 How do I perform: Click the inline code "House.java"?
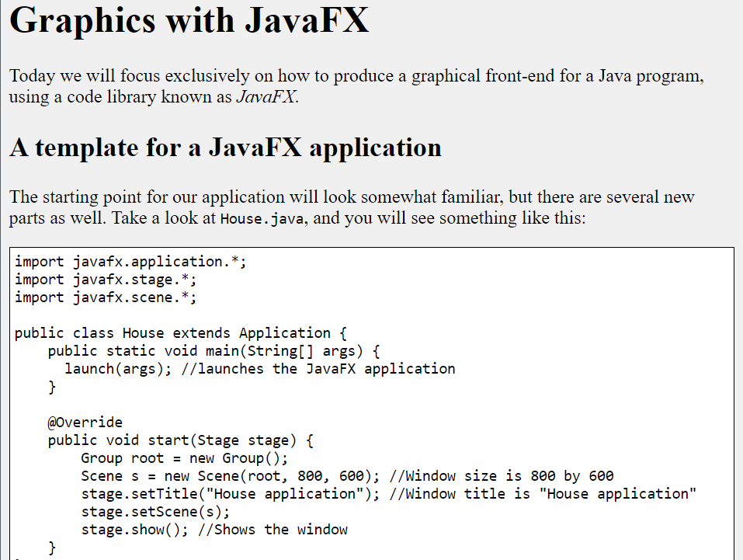click(262, 218)
